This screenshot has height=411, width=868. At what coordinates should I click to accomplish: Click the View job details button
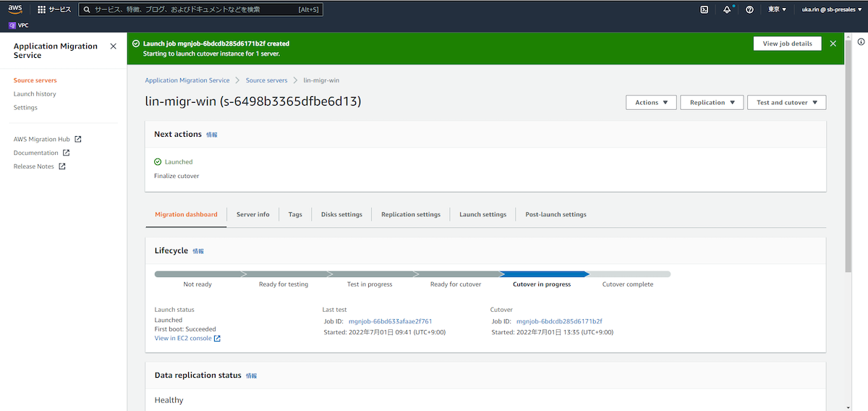(787, 43)
